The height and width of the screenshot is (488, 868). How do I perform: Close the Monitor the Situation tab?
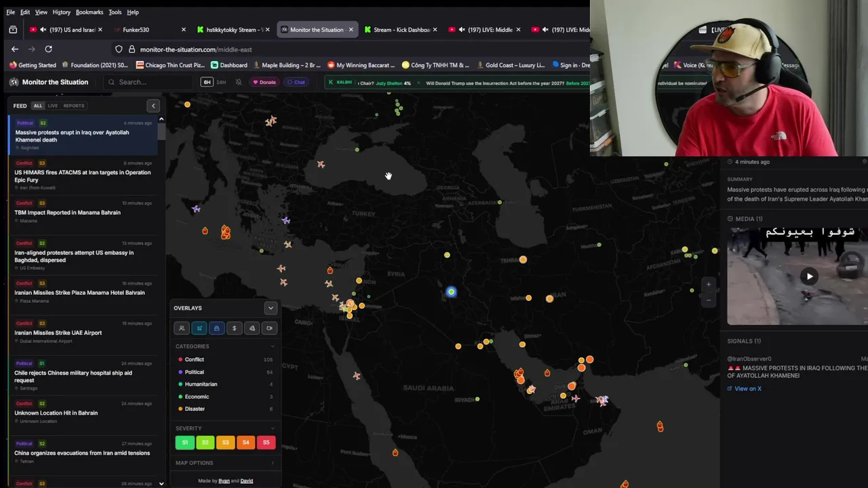[351, 30]
